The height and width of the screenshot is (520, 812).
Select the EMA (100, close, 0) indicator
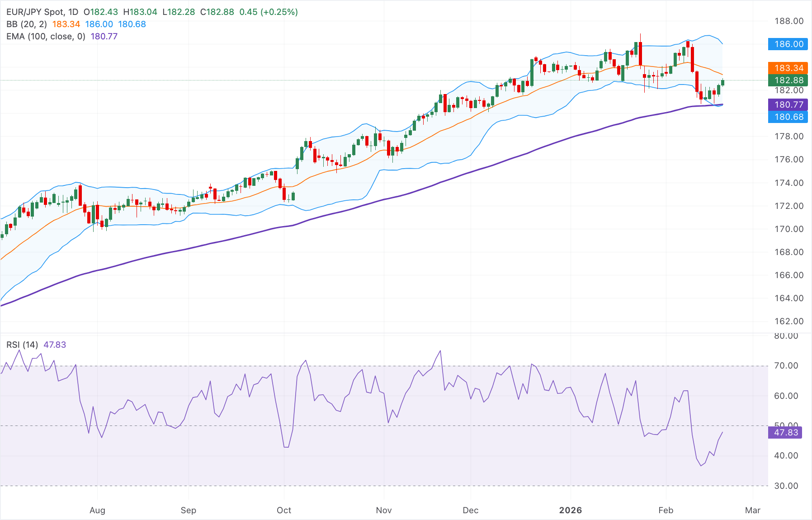coord(45,36)
